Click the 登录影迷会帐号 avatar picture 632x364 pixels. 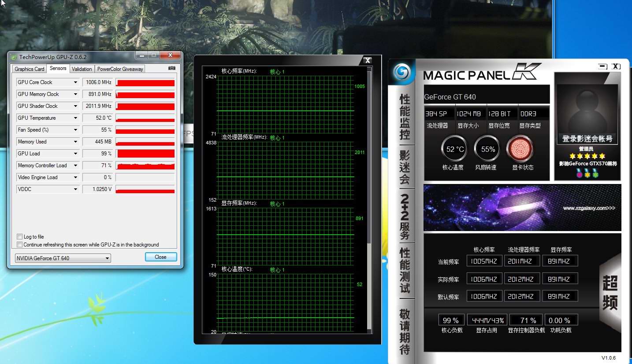(587, 110)
